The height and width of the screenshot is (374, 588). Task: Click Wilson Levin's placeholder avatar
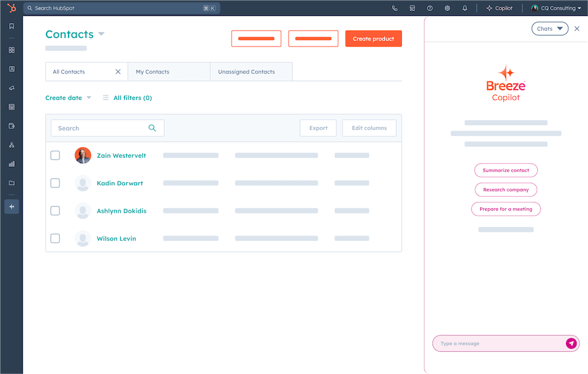pyautogui.click(x=83, y=239)
